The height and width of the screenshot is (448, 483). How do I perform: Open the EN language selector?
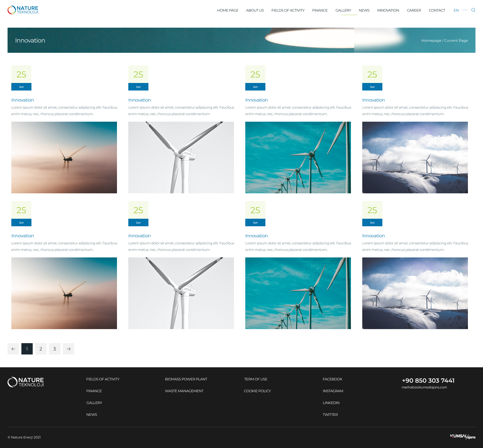click(x=456, y=10)
